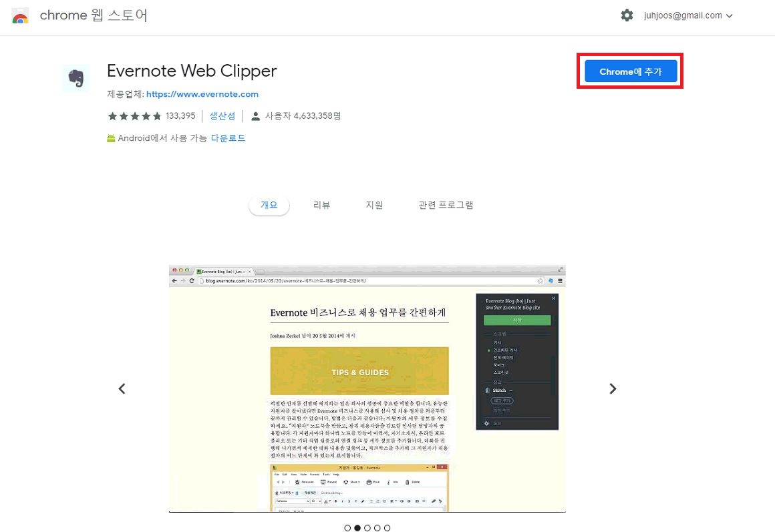Screen dimensions: 775x532
Task: Open the settings gear icon
Action: tap(627, 15)
